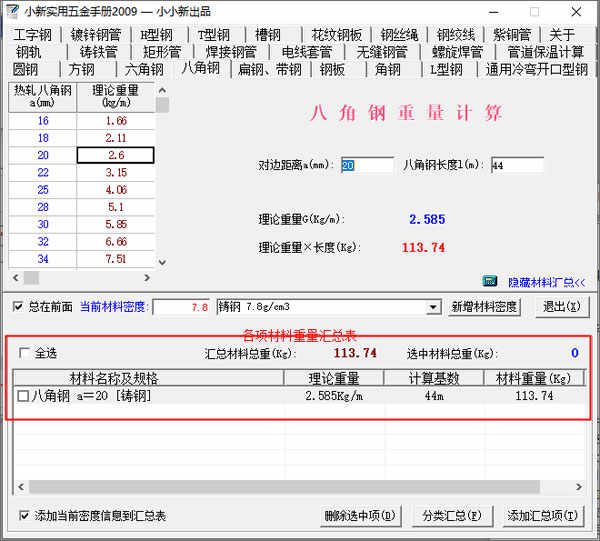The image size is (600, 541).
Task: Tick the checkbox for 八角钢 a=20 row
Action: click(23, 396)
